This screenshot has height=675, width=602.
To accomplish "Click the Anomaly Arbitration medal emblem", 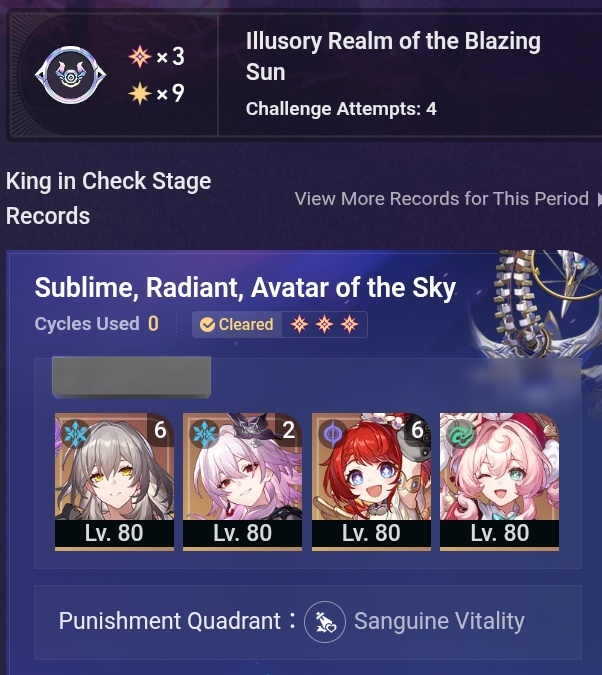I will click(x=71, y=75).
